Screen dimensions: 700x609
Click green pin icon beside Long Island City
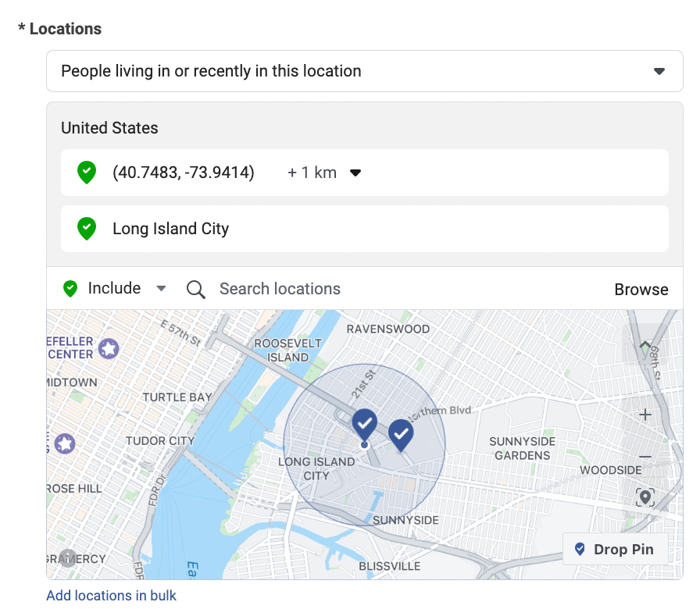point(87,229)
